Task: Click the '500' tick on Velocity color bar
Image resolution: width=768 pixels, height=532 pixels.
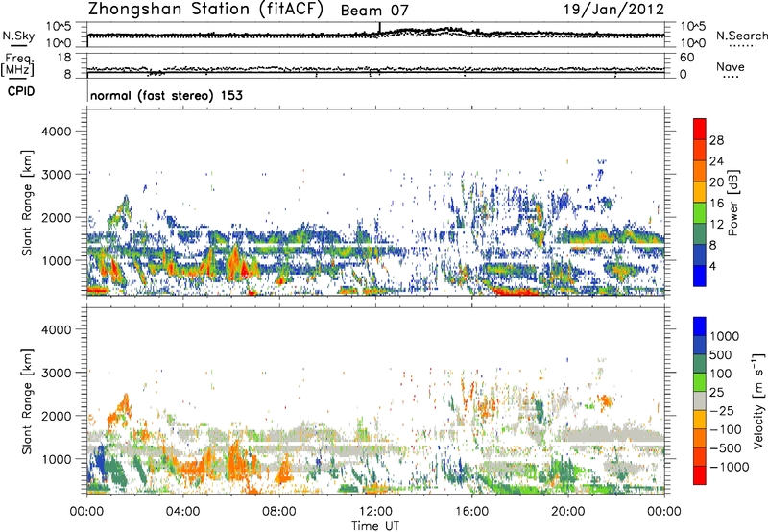Action: click(x=721, y=355)
